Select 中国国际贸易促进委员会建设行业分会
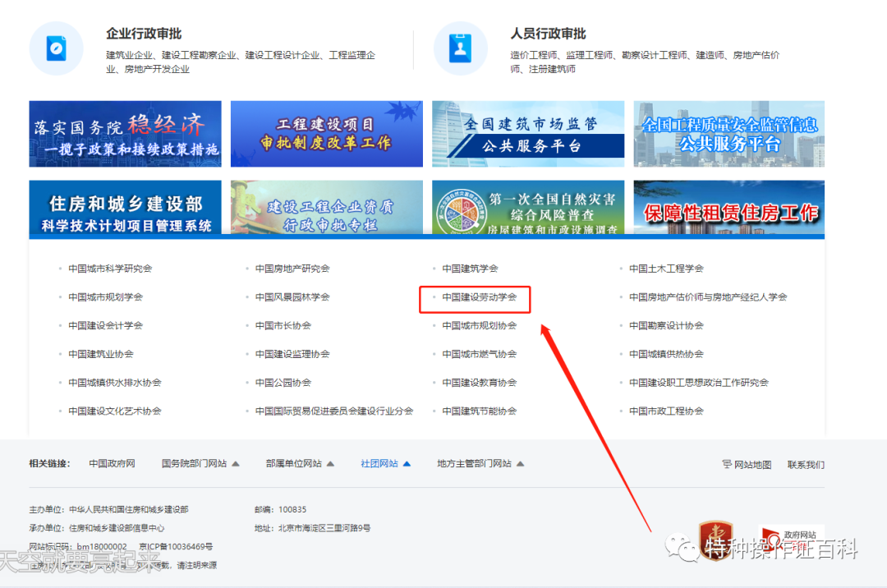 click(x=333, y=411)
